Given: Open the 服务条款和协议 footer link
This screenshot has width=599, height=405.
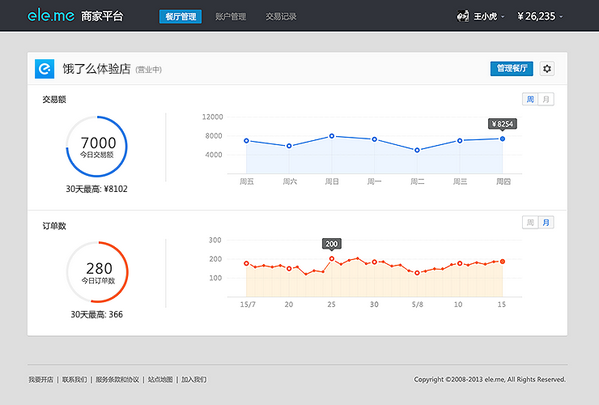Looking at the screenshot, I should pyautogui.click(x=117, y=379).
